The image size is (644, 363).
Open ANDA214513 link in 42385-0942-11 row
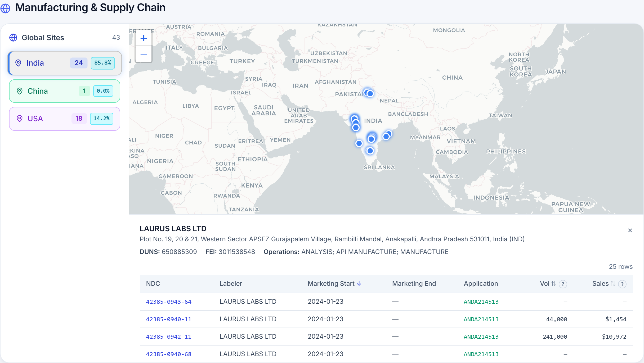[x=481, y=337]
